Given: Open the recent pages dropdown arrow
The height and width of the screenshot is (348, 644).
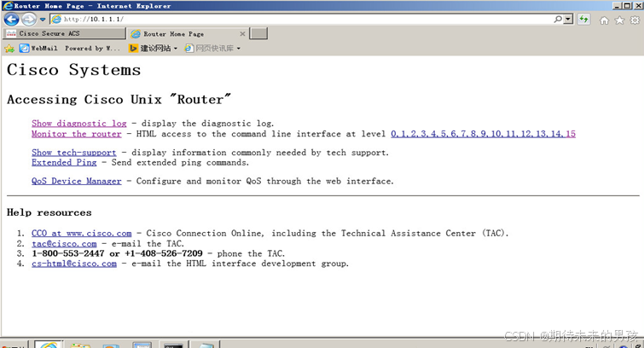Looking at the screenshot, I should 43,20.
